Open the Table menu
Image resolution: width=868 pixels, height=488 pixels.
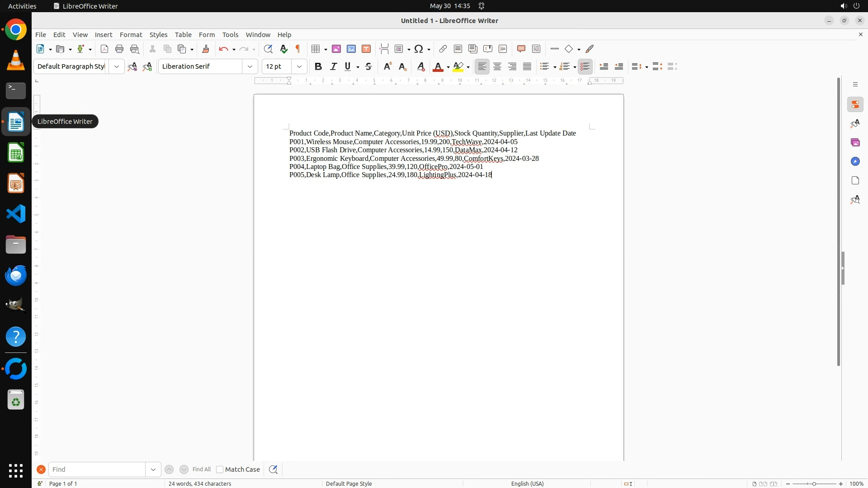(183, 34)
